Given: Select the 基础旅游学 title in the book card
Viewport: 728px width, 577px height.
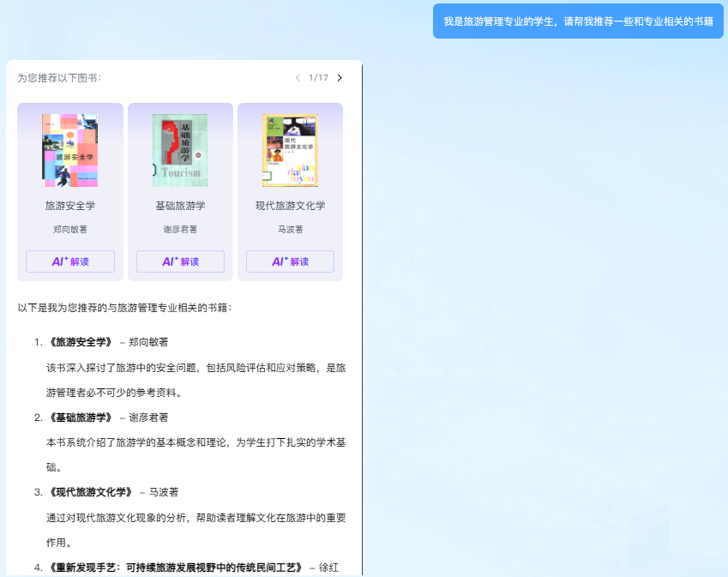Looking at the screenshot, I should [180, 206].
